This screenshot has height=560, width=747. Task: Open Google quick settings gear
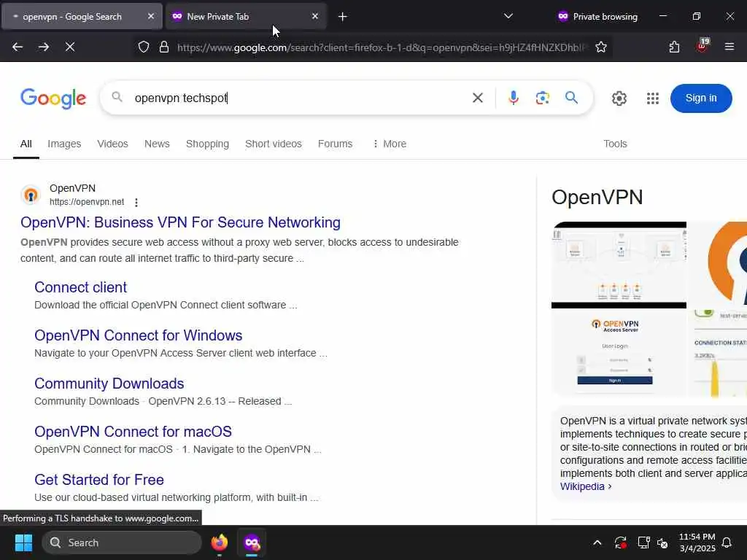coord(619,98)
